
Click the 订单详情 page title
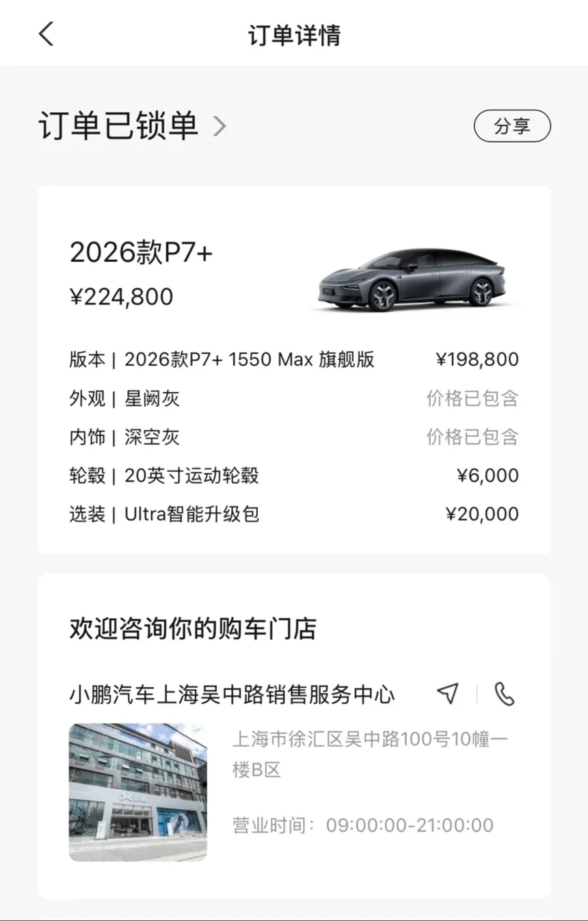pos(294,35)
